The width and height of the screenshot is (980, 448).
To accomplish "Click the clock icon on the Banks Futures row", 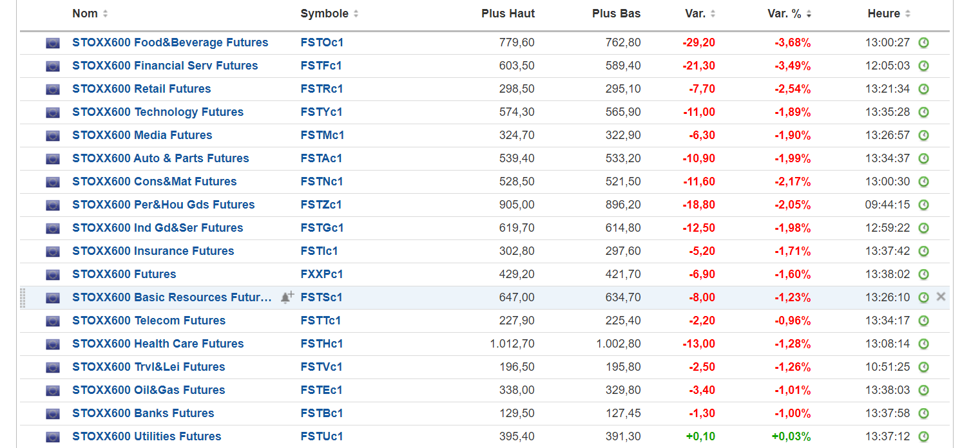I will [923, 413].
